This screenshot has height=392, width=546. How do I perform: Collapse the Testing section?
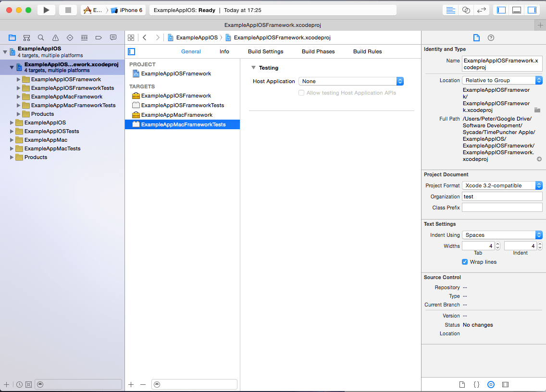point(253,68)
